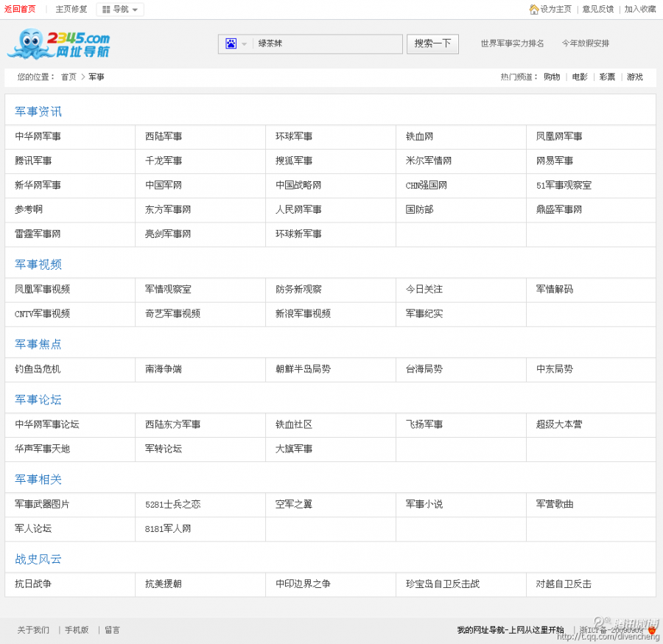Open the 今日关注 link
This screenshot has width=663, height=644.
(x=424, y=290)
